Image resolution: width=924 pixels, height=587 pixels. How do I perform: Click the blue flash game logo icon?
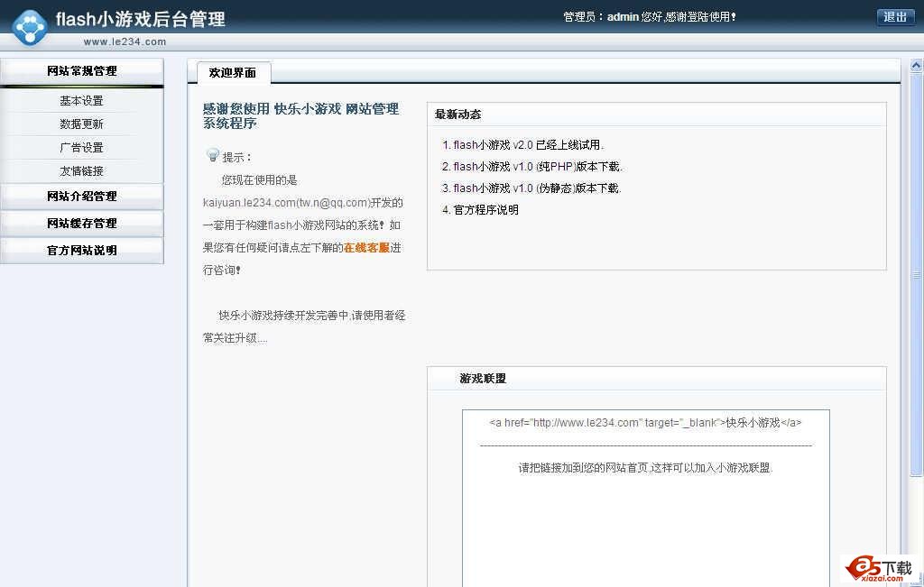[x=30, y=27]
